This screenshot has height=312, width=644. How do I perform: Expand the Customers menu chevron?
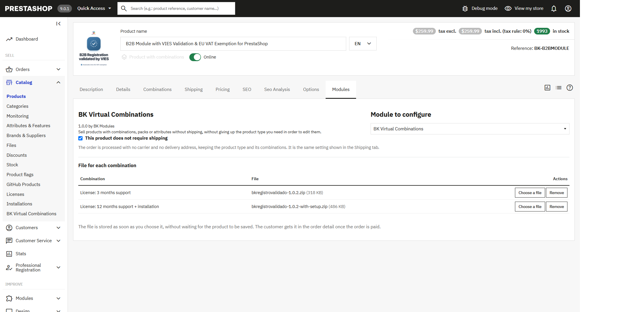(x=58, y=228)
